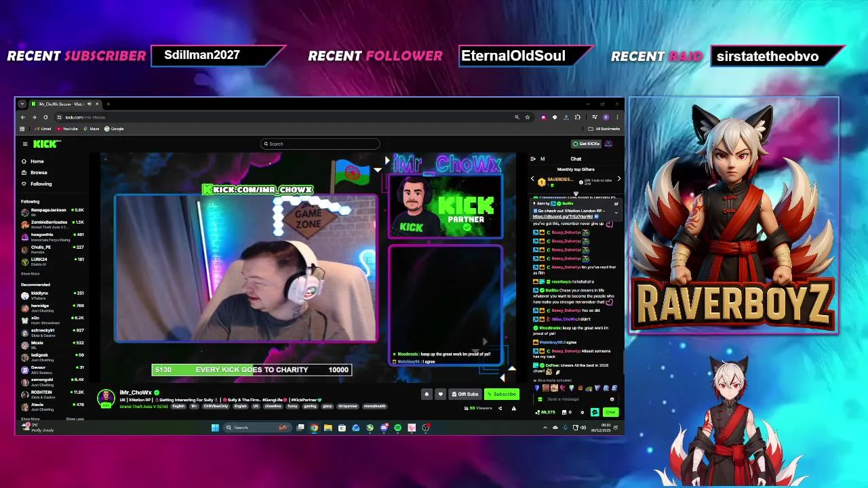Open the browser apps grid icon

(x=22, y=129)
